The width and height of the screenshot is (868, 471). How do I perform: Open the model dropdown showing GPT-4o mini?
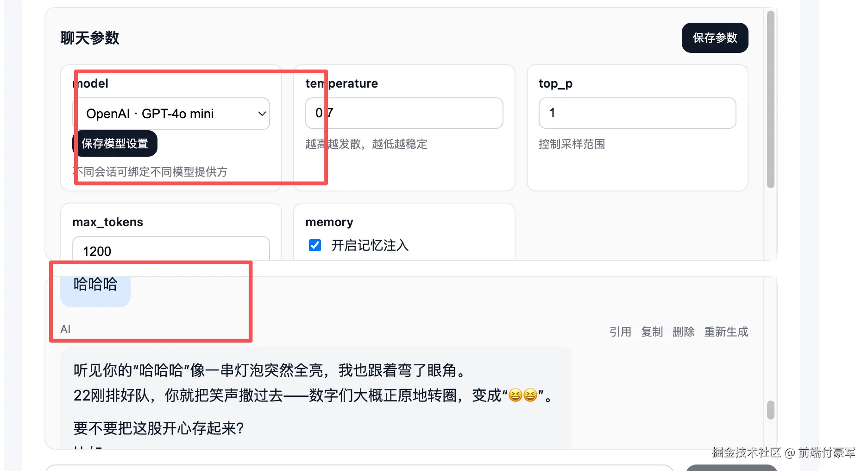[171, 114]
